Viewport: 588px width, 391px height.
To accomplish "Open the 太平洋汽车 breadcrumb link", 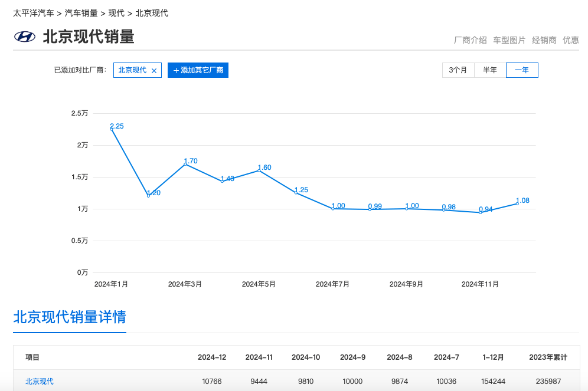I will (34, 13).
